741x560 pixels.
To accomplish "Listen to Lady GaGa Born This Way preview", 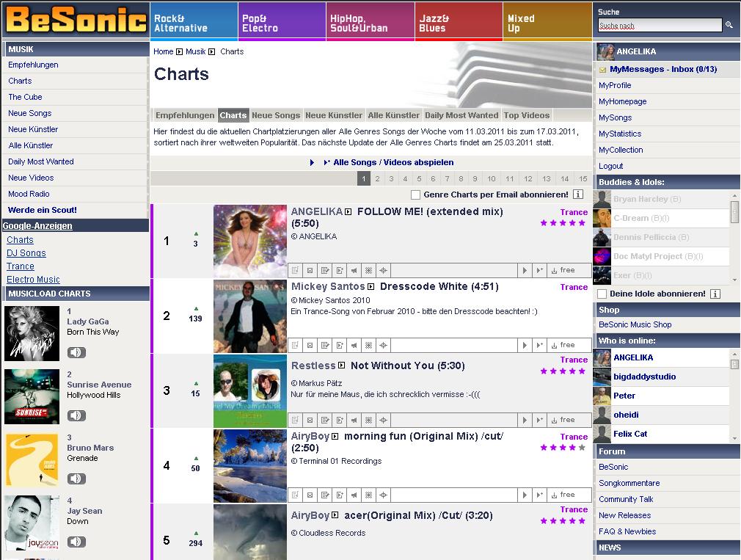I will coord(76,352).
